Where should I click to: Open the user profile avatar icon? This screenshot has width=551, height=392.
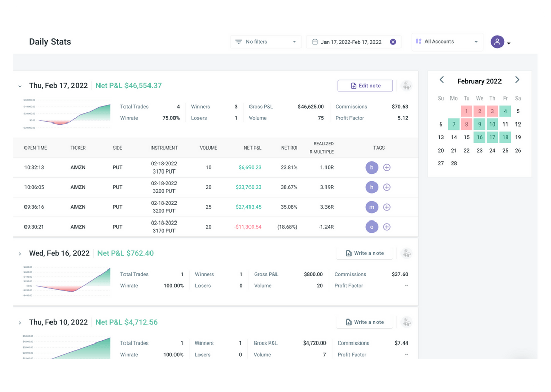(x=497, y=42)
